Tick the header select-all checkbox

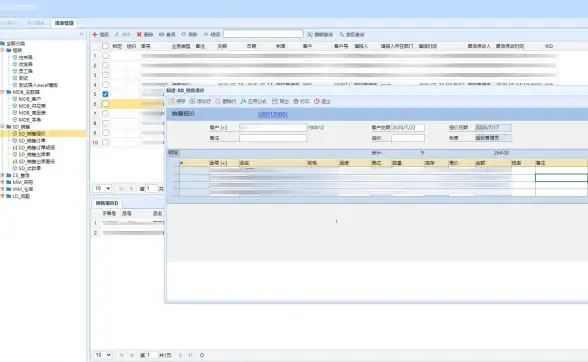click(105, 46)
